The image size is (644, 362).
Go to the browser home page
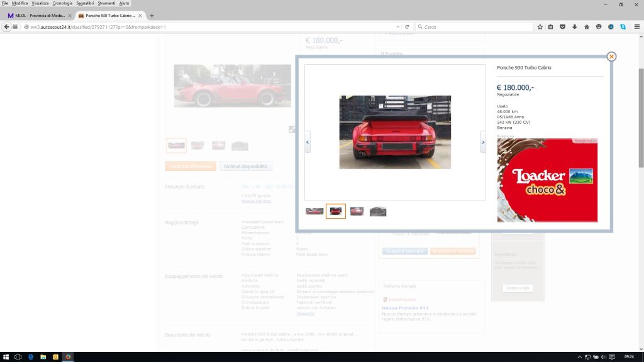pos(587,27)
